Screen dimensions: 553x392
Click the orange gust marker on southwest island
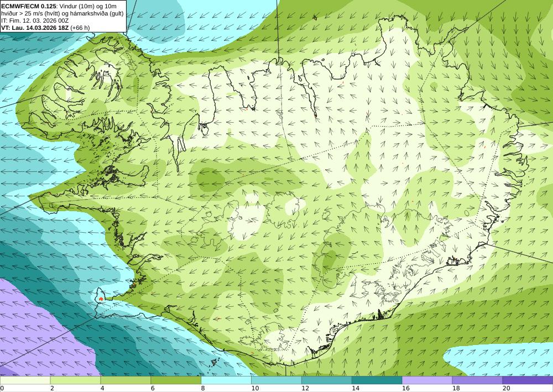pyautogui.click(x=101, y=299)
